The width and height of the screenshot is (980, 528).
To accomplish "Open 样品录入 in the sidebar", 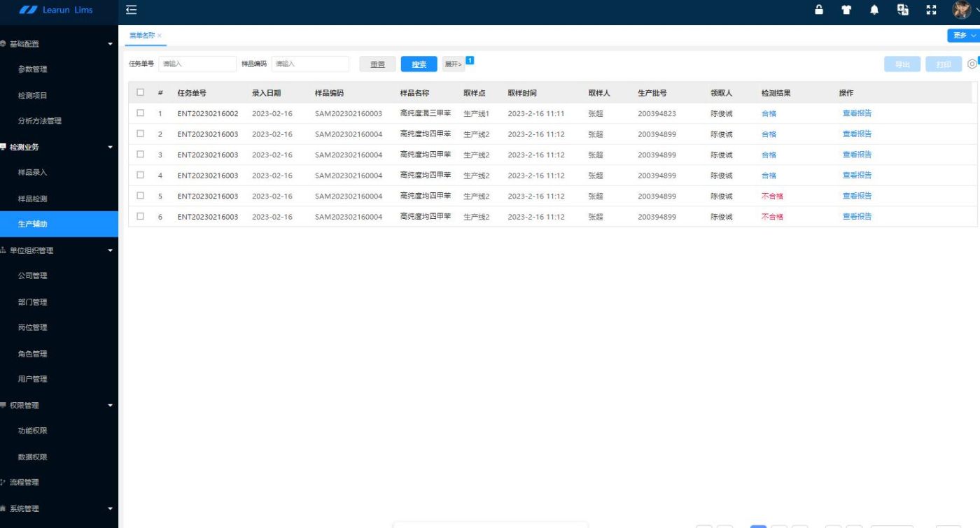I will pyautogui.click(x=32, y=173).
